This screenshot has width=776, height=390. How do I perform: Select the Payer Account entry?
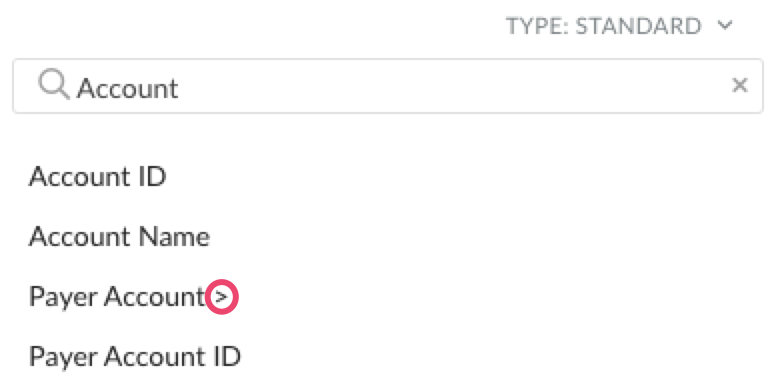coord(117,297)
